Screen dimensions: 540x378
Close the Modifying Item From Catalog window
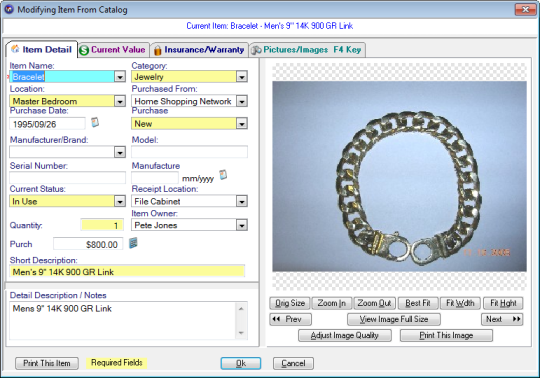point(525,9)
